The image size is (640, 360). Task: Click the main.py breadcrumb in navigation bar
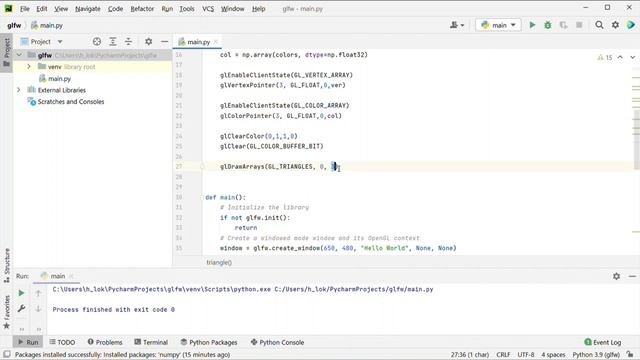[47, 25]
